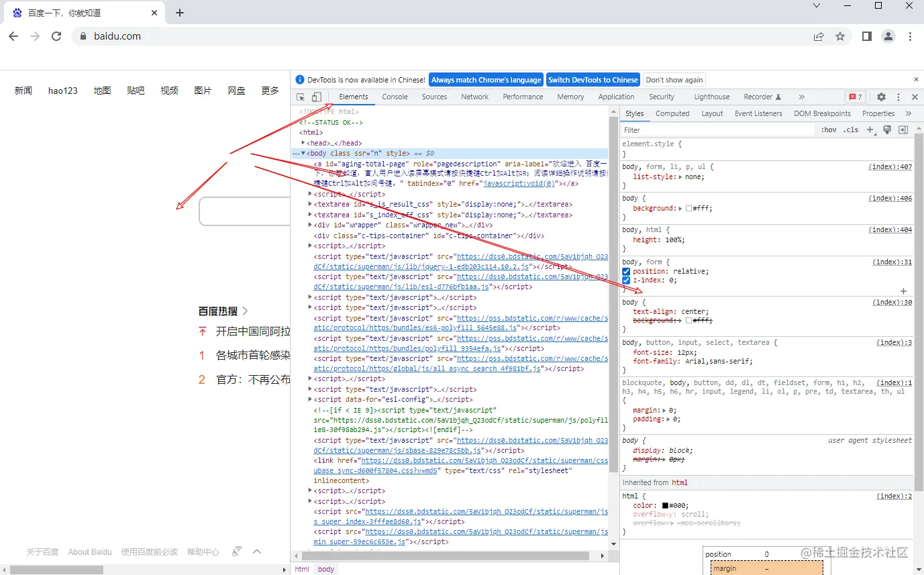Click the overridden background #fff swatch
The image size is (924, 575).
[688, 321]
